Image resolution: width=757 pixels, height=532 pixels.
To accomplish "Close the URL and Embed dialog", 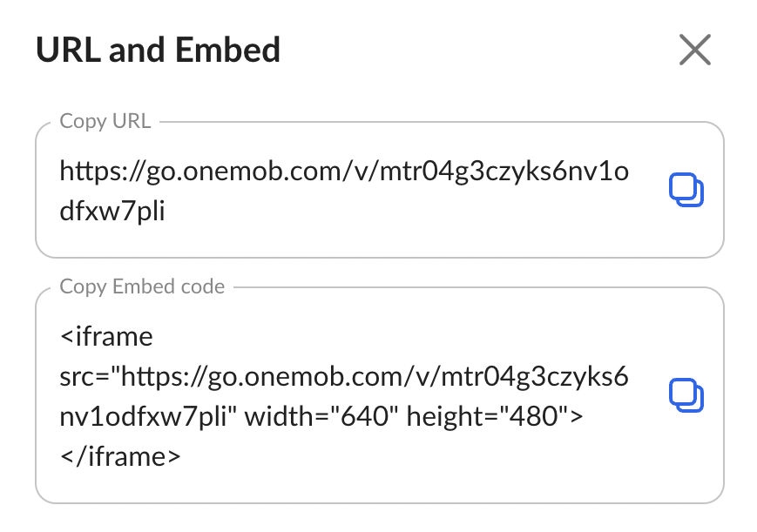I will tap(695, 50).
